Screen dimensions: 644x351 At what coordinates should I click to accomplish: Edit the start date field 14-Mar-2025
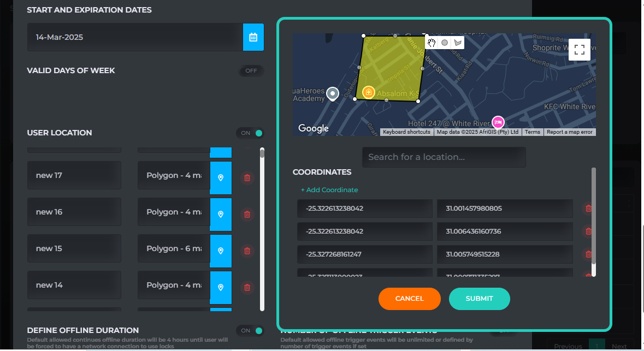pyautogui.click(x=135, y=37)
